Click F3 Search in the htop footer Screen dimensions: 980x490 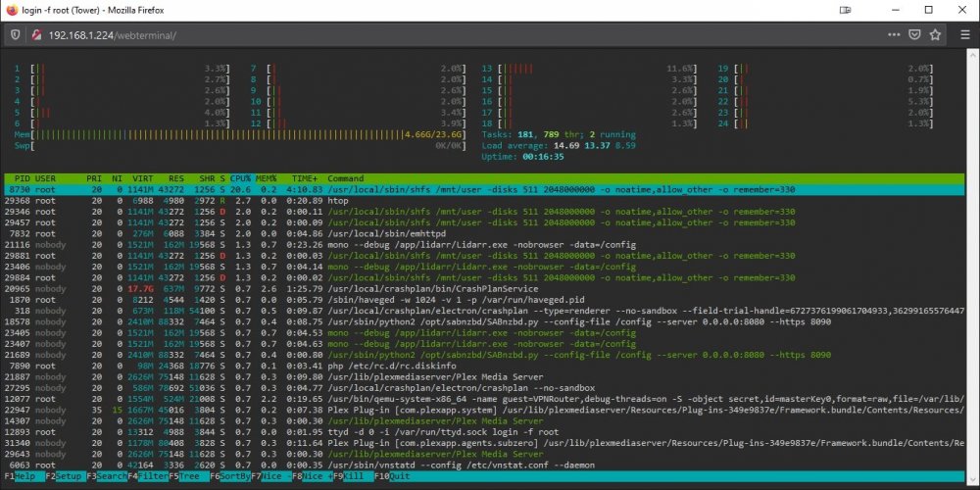[106, 476]
